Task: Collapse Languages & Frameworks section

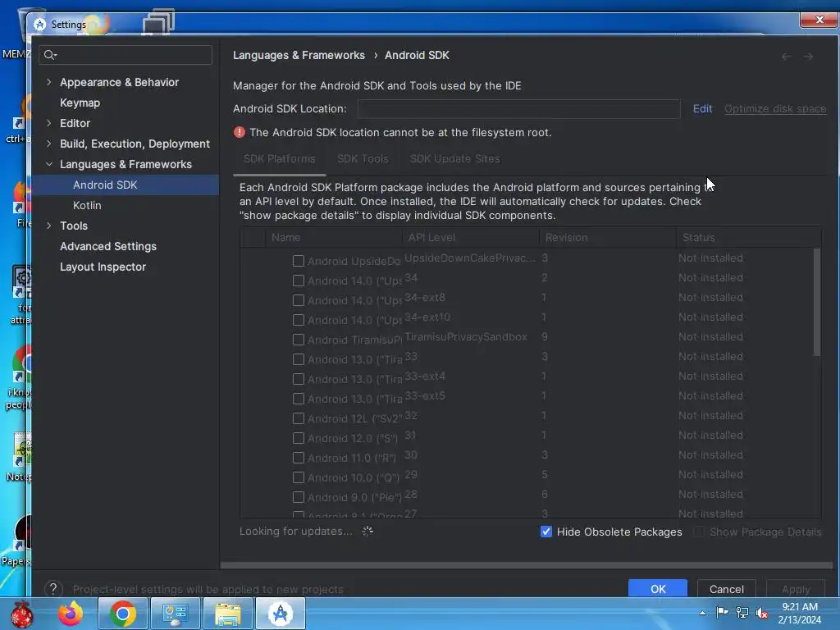Action: point(48,164)
